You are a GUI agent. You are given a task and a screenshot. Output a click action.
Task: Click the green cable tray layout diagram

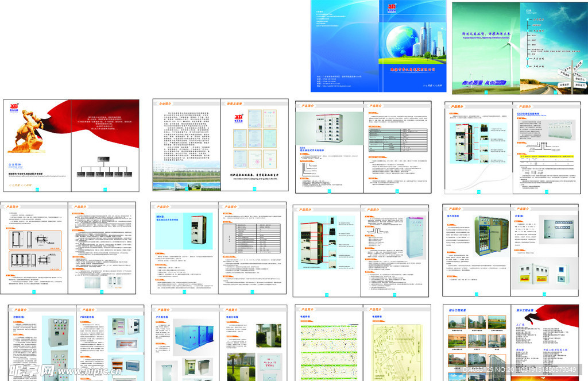pos(329,353)
